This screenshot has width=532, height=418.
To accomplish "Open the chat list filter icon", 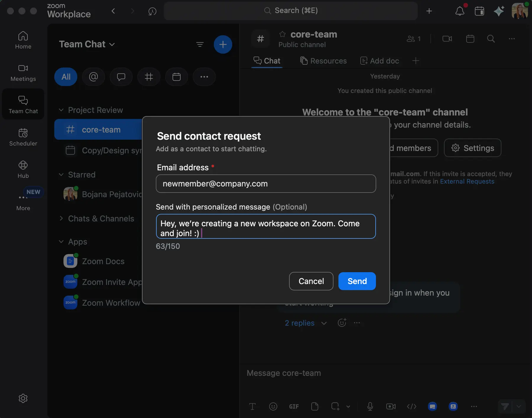I will (200, 44).
